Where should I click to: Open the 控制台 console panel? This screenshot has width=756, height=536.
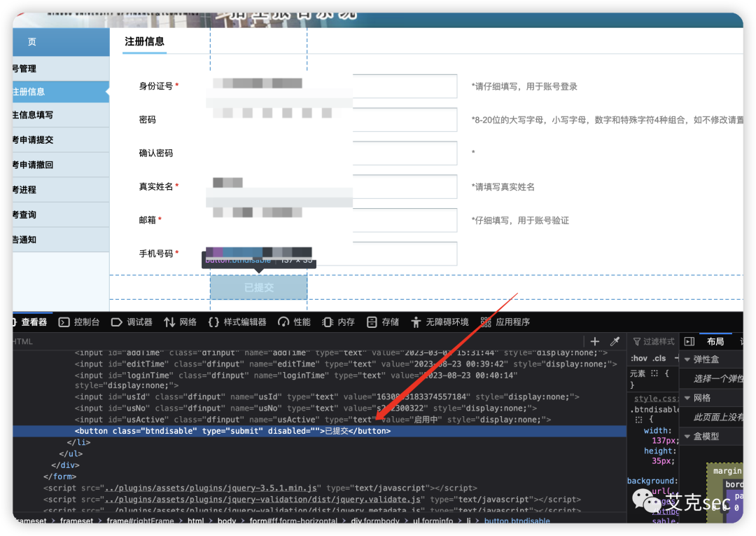79,322
